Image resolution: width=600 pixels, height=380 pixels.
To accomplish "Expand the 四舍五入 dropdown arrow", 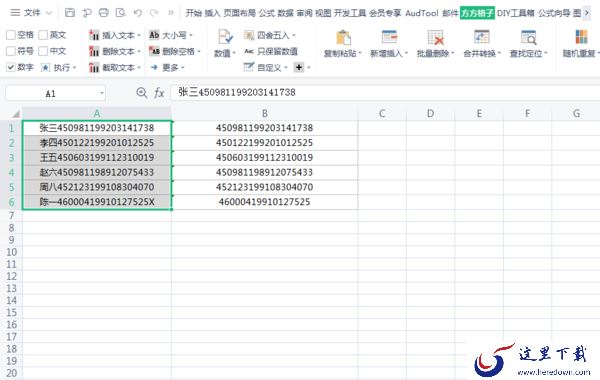I will pos(294,36).
